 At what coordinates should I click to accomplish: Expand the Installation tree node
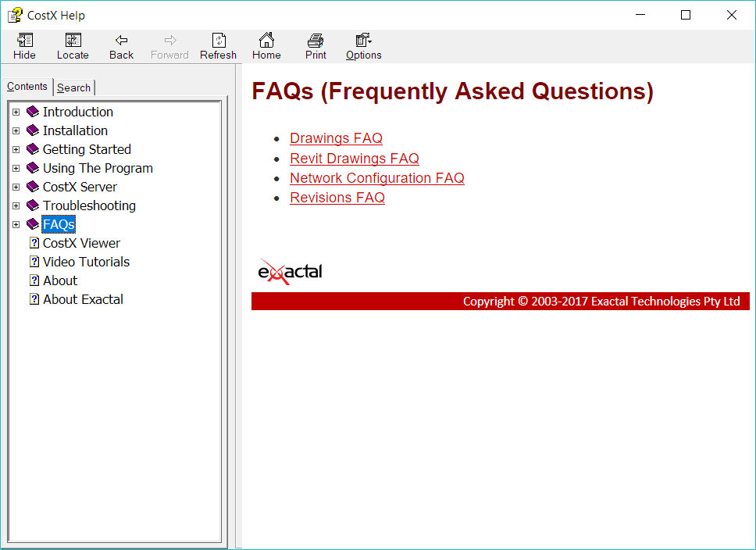[x=16, y=130]
